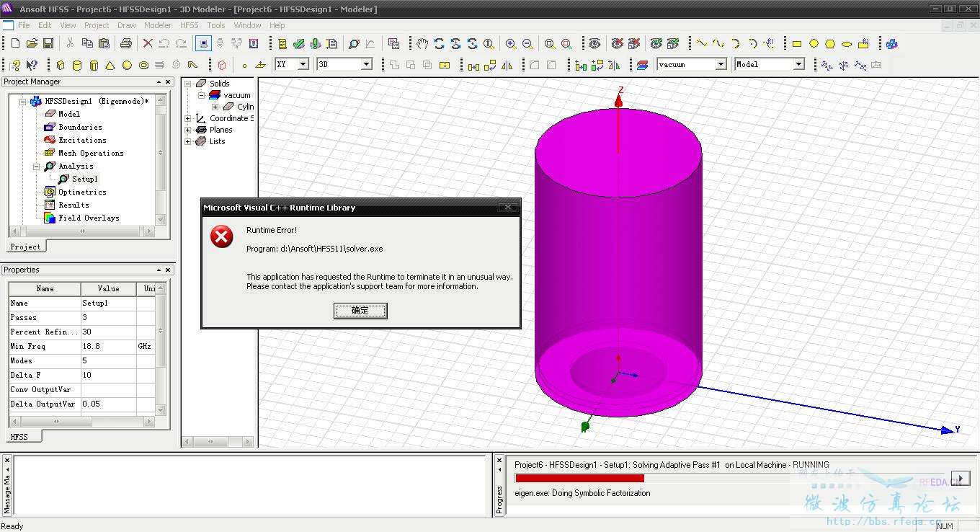Select the Draw Cone tool
The height and width of the screenshot is (532, 980).
click(x=110, y=65)
